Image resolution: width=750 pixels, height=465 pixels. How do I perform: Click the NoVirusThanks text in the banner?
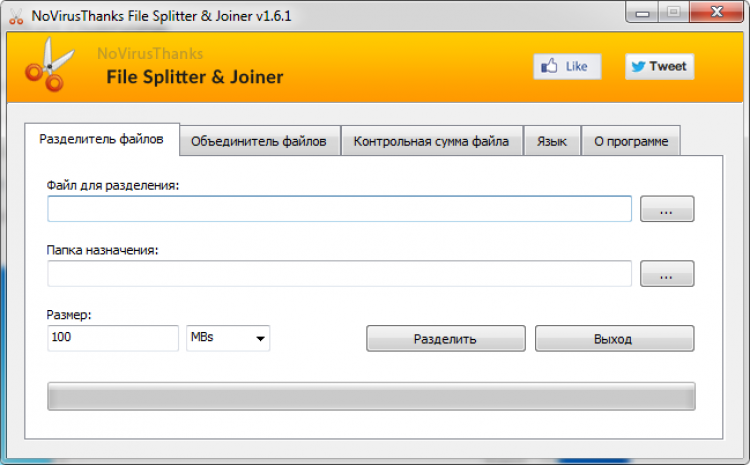point(150,54)
